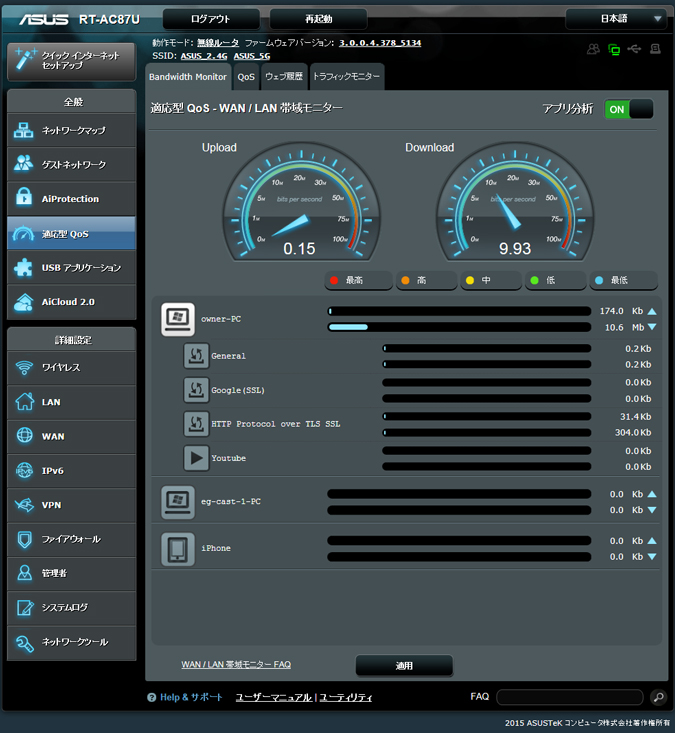Toggle the App analysis ON switch
Screen dimensions: 675x733
629,109
